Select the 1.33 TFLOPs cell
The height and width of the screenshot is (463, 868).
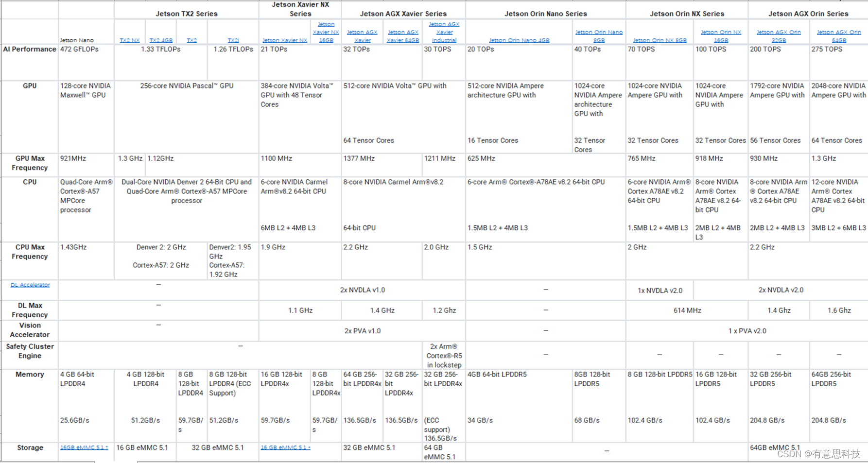(161, 49)
